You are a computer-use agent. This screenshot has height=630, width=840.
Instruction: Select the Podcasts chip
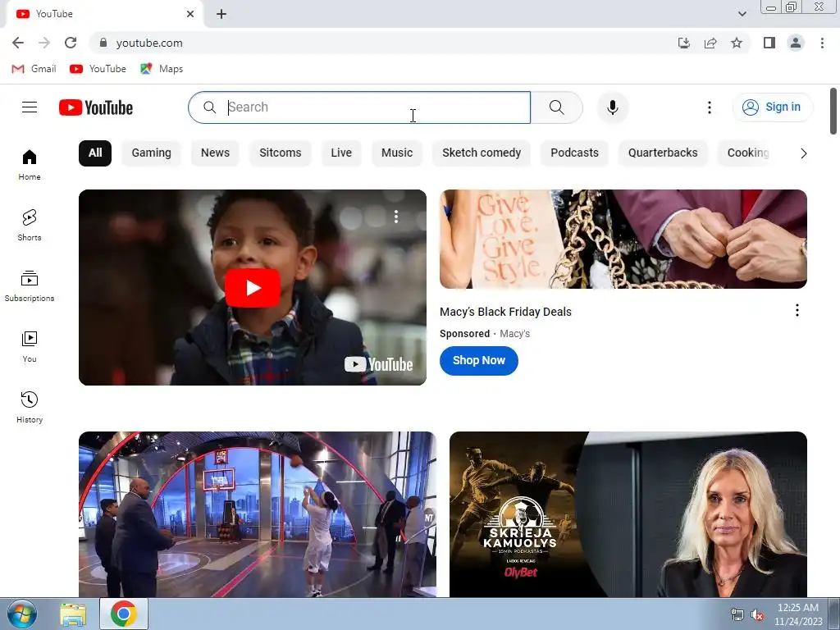pyautogui.click(x=574, y=153)
